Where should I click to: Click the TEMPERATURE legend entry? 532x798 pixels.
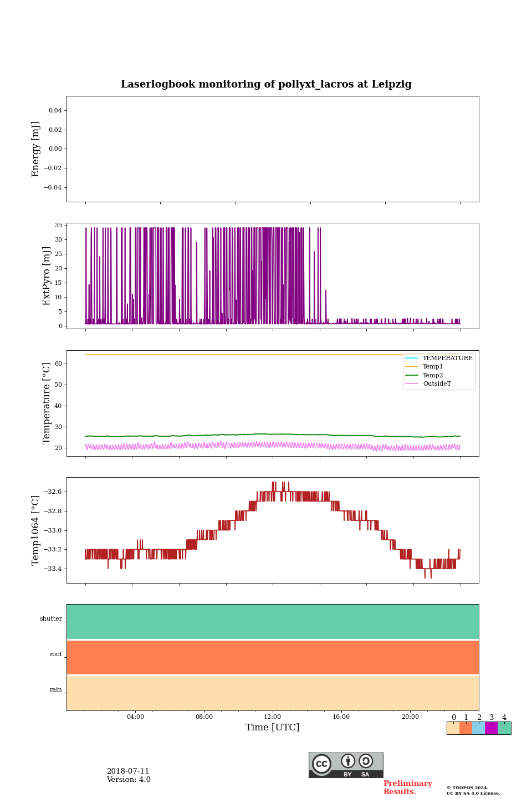tap(439, 359)
